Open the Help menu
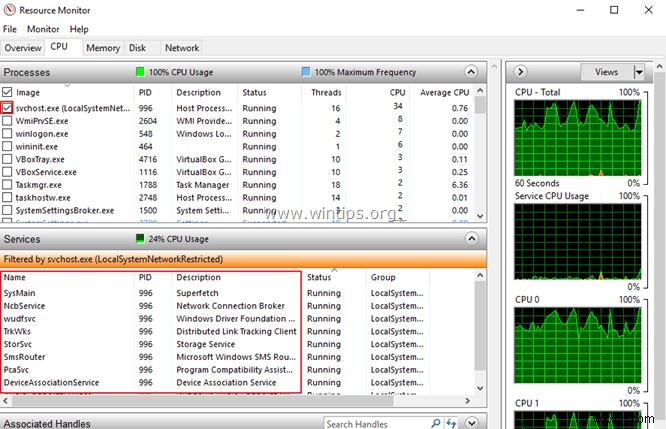This screenshot has height=429, width=666. coord(79,29)
